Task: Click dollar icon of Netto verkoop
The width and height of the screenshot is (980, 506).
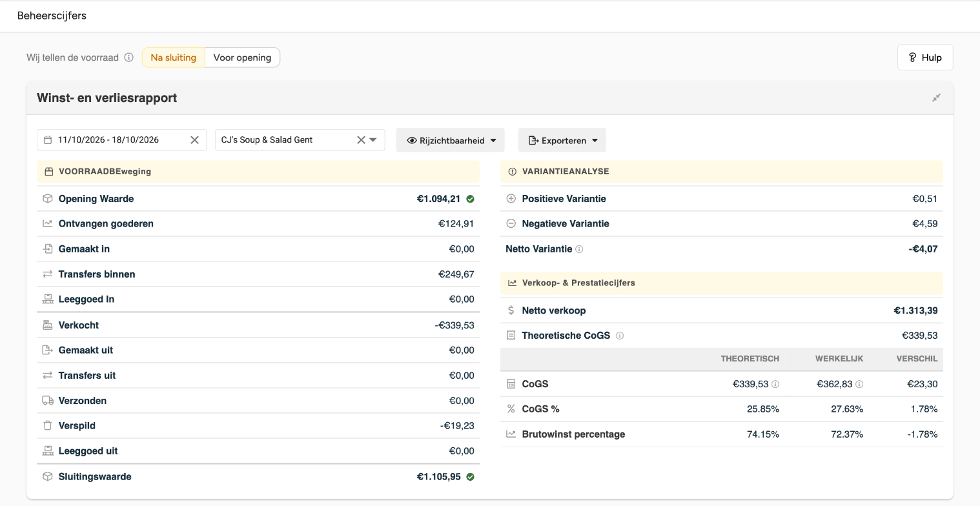Action: (x=511, y=310)
